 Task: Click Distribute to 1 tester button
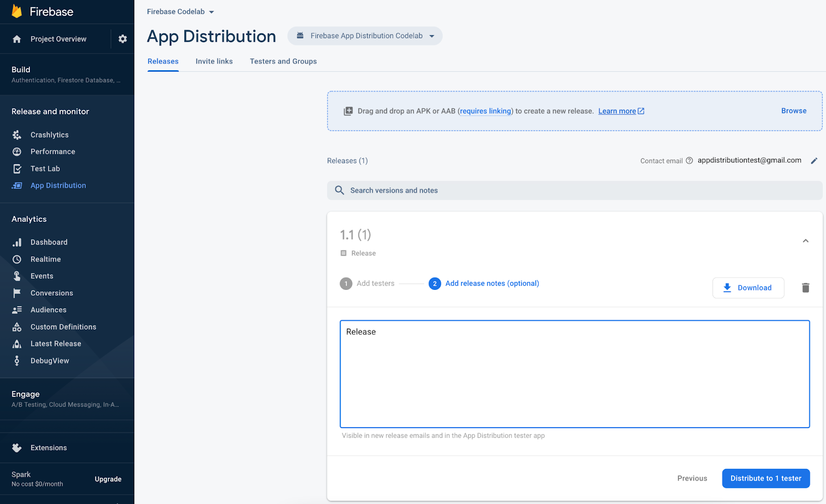[x=766, y=478]
